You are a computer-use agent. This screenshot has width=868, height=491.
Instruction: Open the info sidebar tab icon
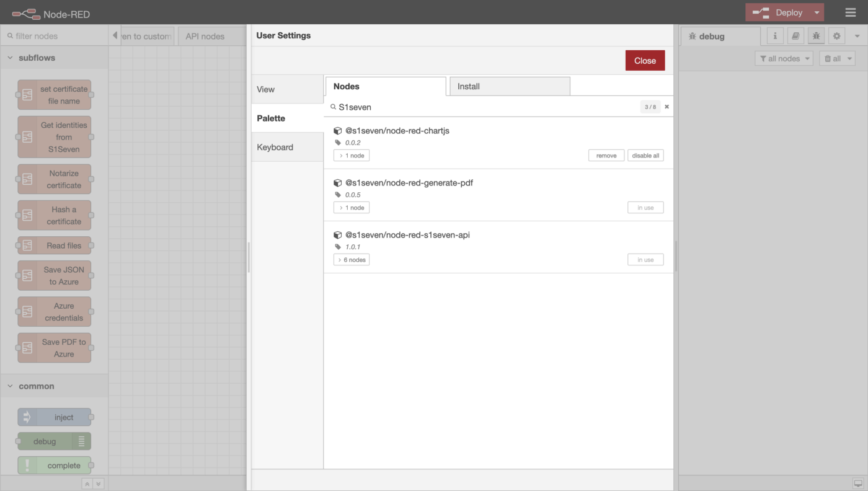coord(775,36)
